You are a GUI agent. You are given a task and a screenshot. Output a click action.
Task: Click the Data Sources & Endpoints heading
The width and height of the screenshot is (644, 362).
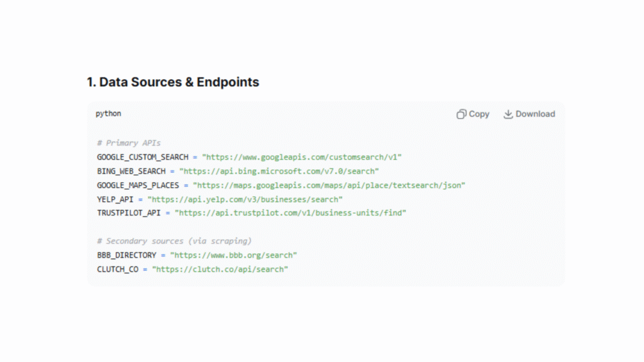(173, 82)
